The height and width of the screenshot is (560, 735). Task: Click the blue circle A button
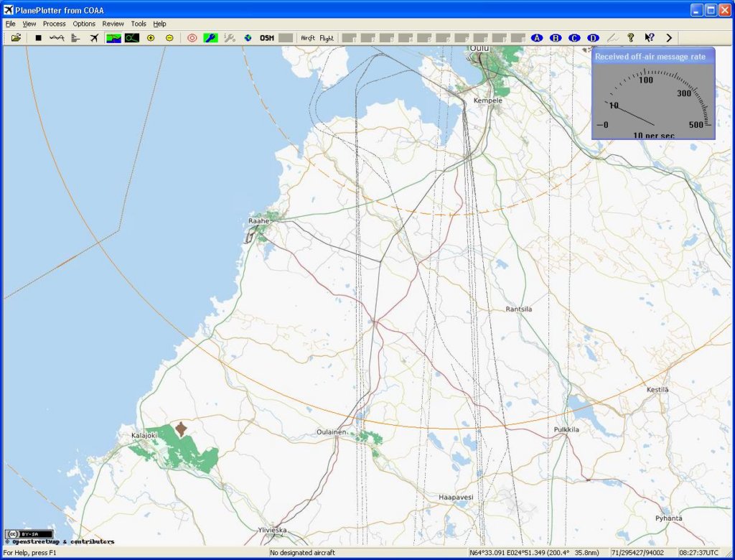(x=537, y=38)
